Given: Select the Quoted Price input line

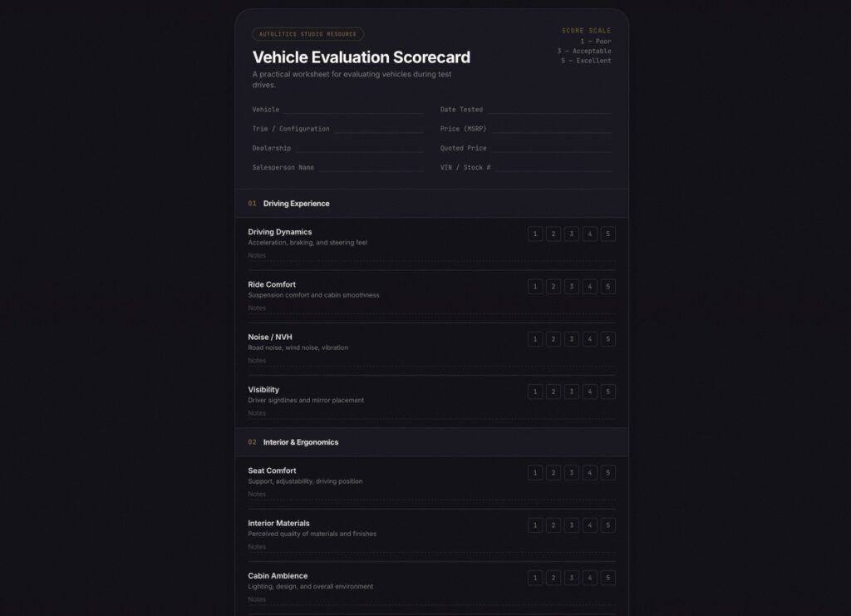Looking at the screenshot, I should [550, 148].
